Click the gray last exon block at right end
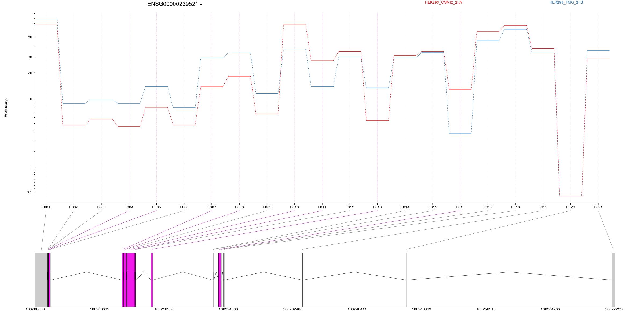This screenshot has width=644, height=322. (613, 280)
